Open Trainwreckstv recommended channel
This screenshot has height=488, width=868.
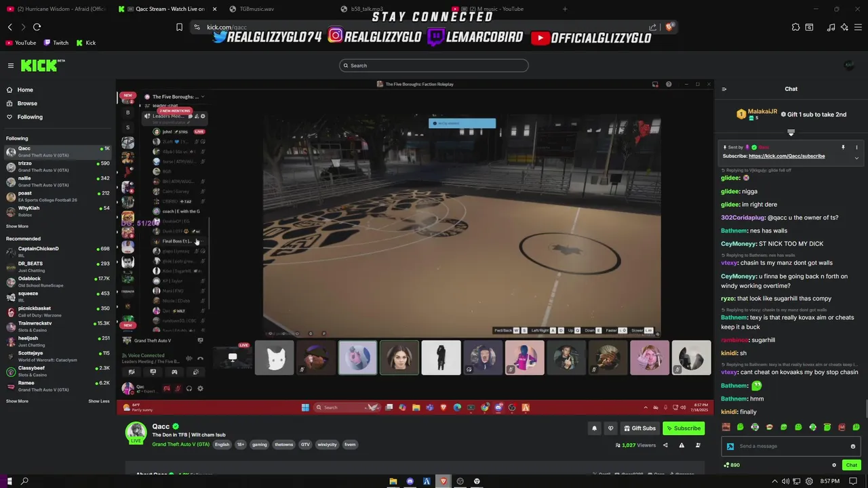pos(58,326)
